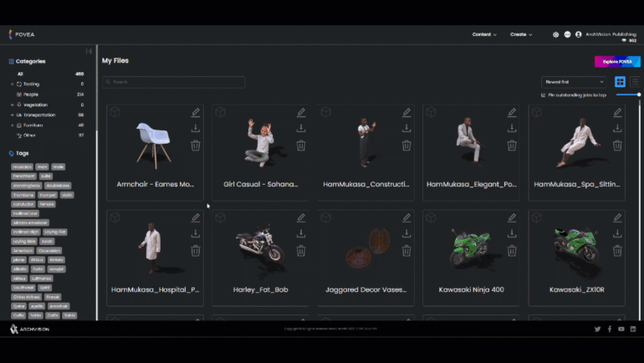Viewport: 644px width, 363px height.
Task: Collapse the left sidebar panel
Action: pyautogui.click(x=89, y=51)
